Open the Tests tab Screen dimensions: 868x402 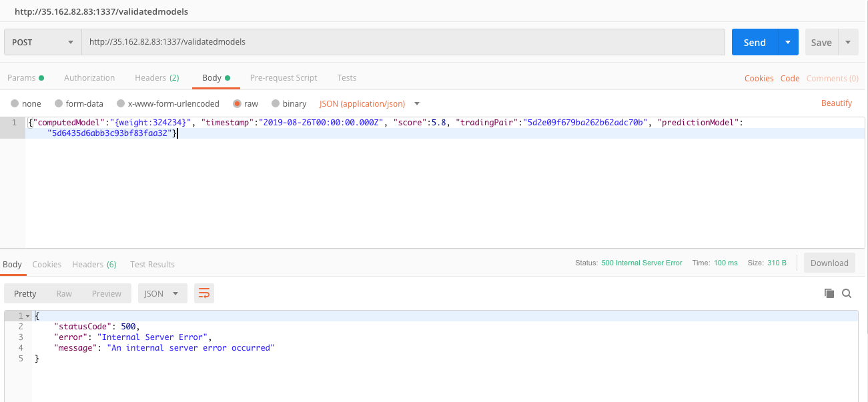347,78
